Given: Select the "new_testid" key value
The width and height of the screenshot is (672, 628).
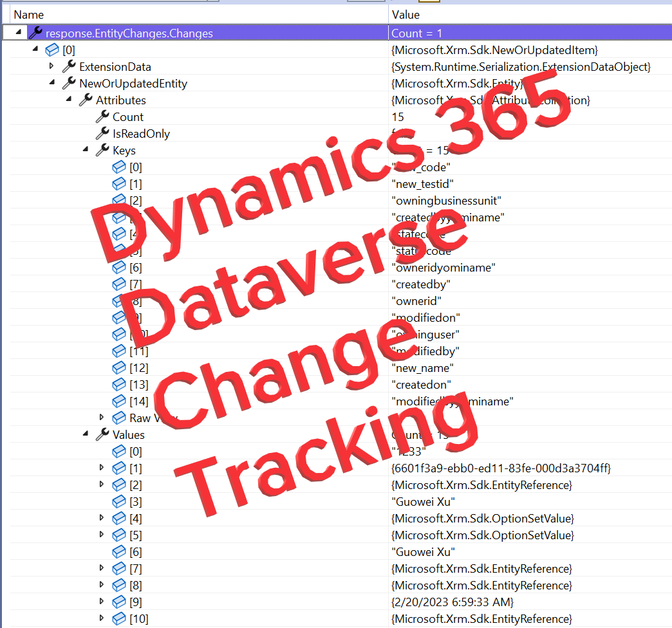Looking at the screenshot, I should pyautogui.click(x=422, y=184).
